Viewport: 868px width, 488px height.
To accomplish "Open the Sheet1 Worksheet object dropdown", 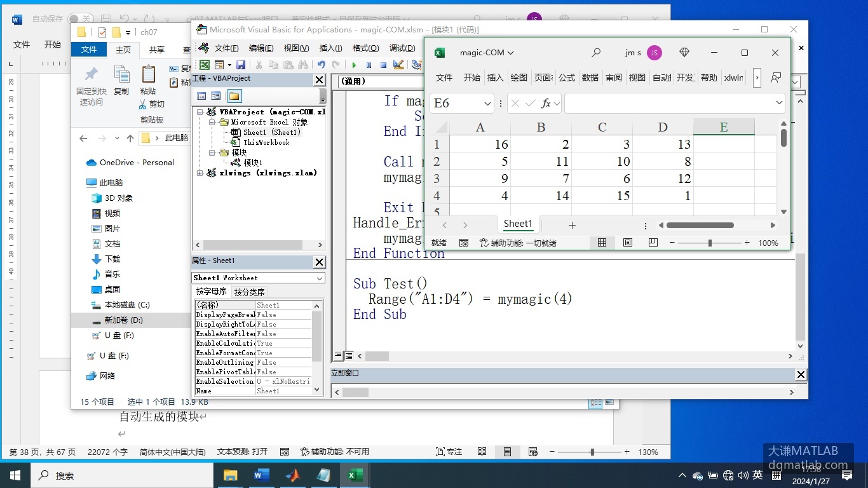I will click(320, 278).
